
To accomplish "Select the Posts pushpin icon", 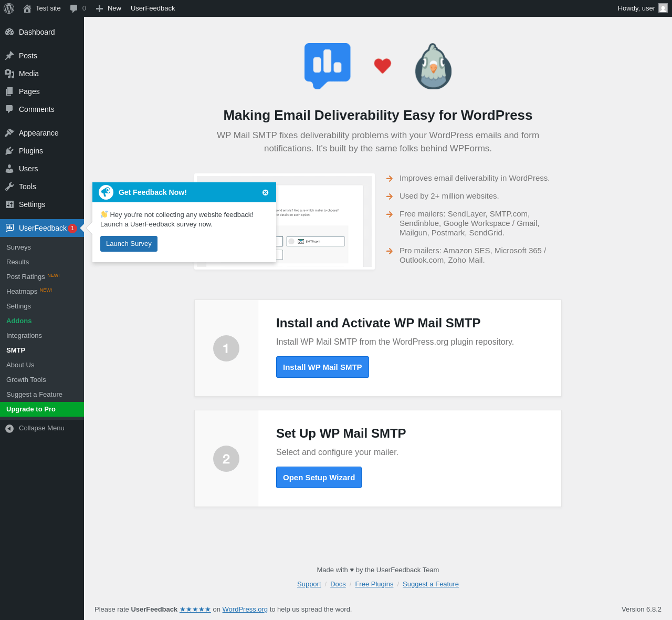I will pos(9,56).
